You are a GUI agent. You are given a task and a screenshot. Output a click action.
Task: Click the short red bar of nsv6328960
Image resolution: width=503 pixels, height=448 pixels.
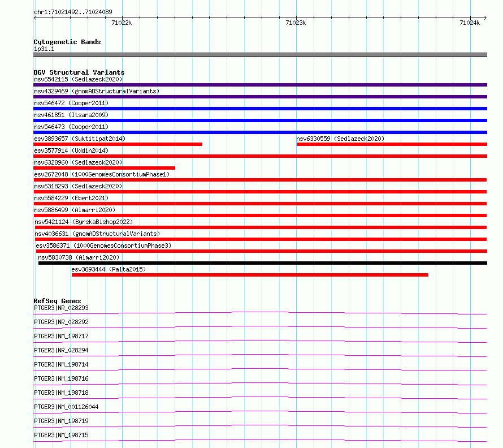coord(104,168)
